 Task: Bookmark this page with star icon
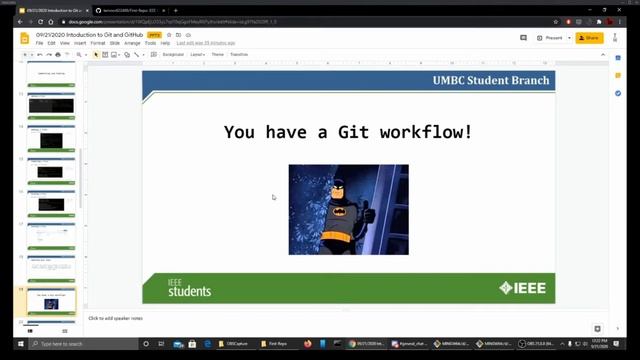[x=556, y=22]
